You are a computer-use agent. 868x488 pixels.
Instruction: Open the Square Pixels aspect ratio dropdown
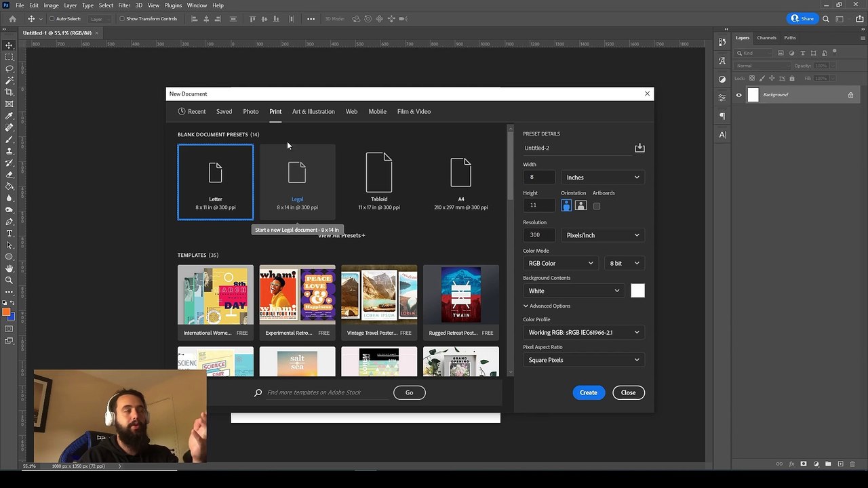click(584, 360)
